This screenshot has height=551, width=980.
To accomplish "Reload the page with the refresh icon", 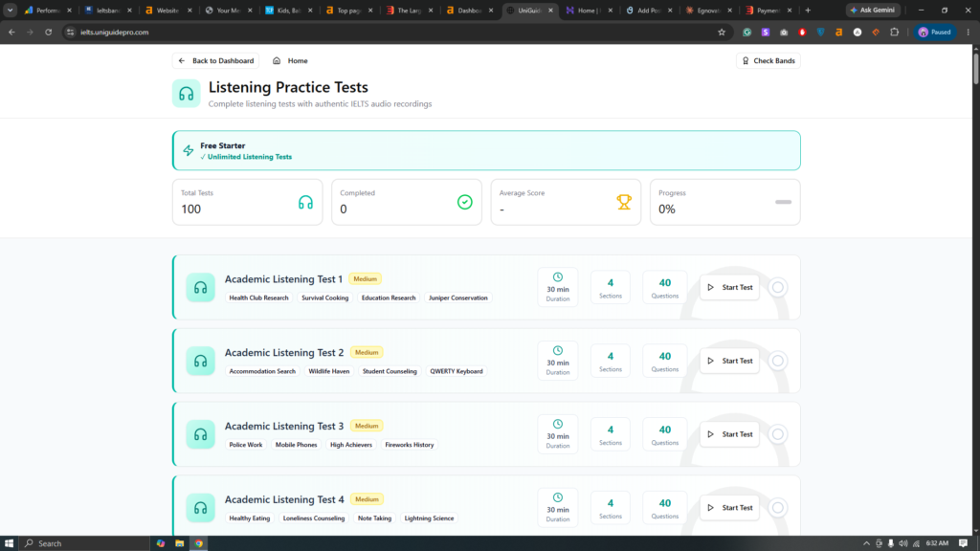I will 48,32.
